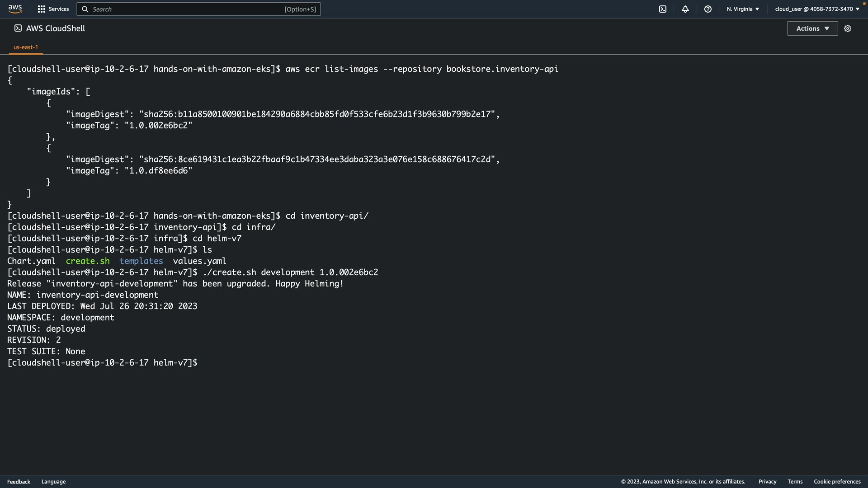The height and width of the screenshot is (488, 868).
Task: Click the CloudShell terminal icon beside title
Action: click(x=18, y=28)
